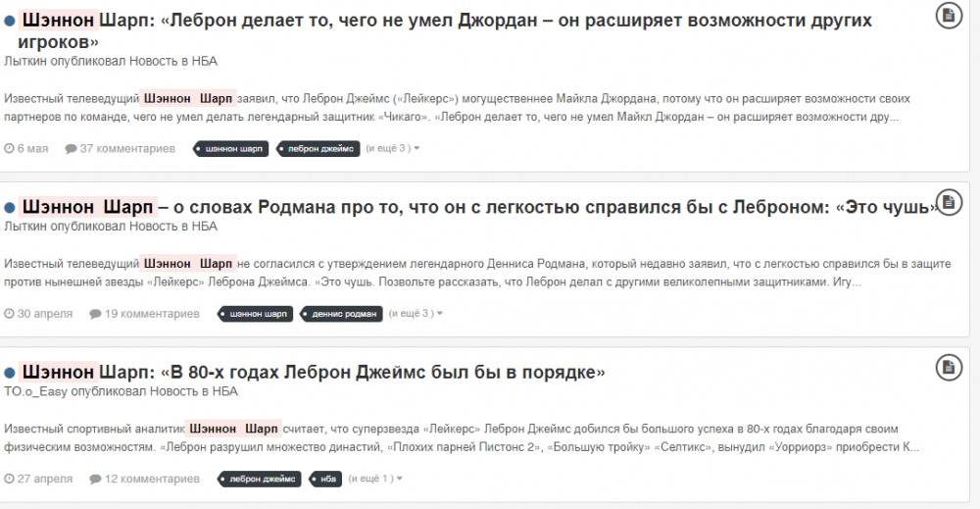The width and height of the screenshot is (980, 509).
Task: Select tag «леброн джеймс» under the 27 апреля article
Action: tap(260, 479)
